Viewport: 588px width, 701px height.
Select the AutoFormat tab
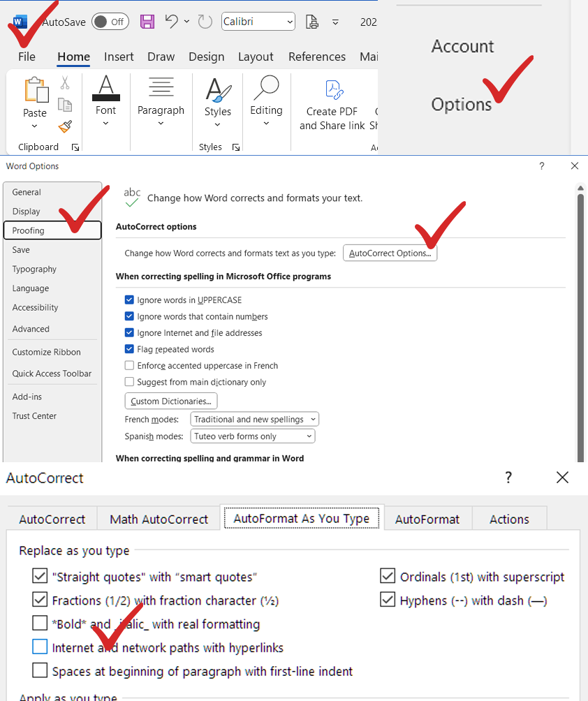427,519
